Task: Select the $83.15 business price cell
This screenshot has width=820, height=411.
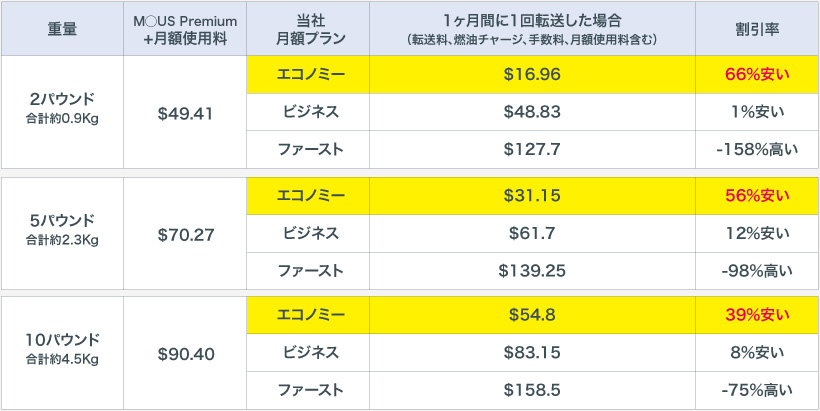Action: tap(532, 352)
